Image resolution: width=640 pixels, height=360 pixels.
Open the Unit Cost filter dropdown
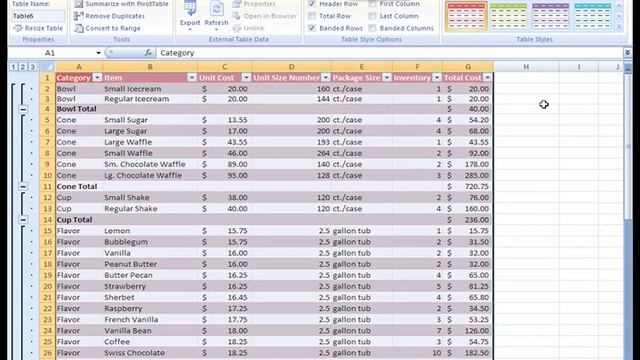click(x=246, y=78)
